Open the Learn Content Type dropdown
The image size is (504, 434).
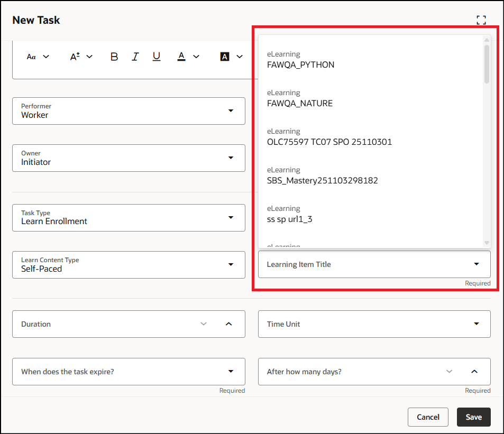tap(231, 265)
